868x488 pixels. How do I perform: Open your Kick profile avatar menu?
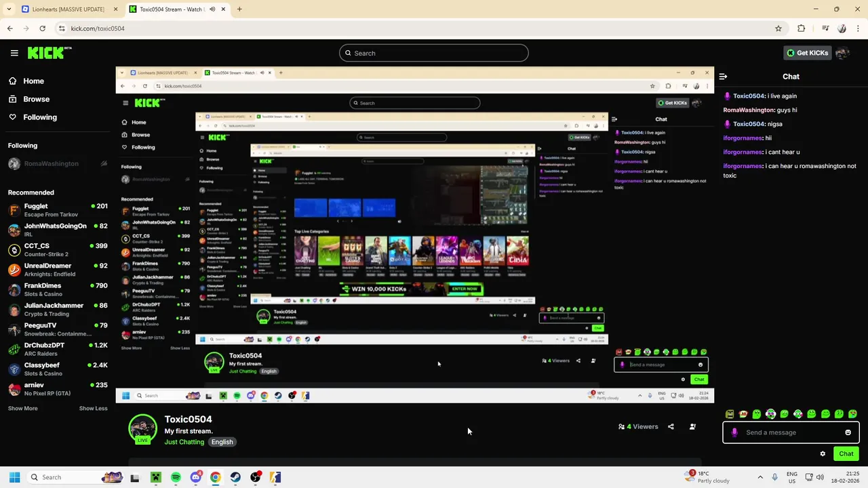click(842, 53)
